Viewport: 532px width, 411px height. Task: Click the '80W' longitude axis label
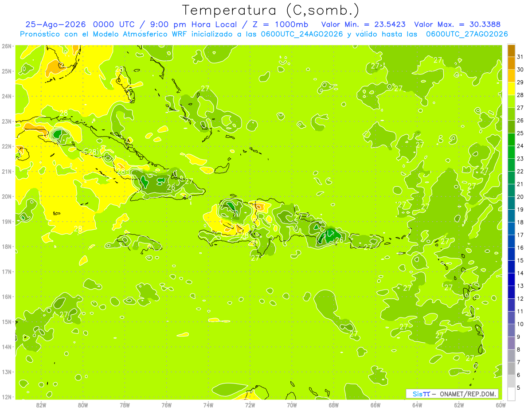click(x=83, y=405)
